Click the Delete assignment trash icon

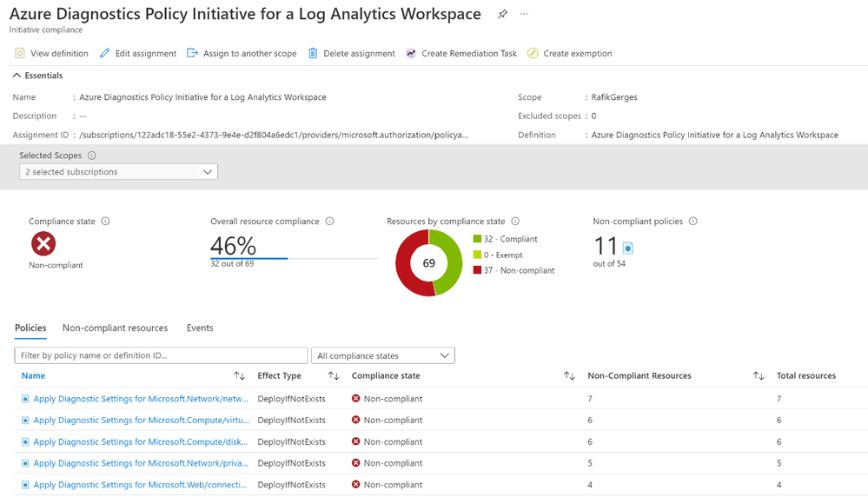[313, 53]
